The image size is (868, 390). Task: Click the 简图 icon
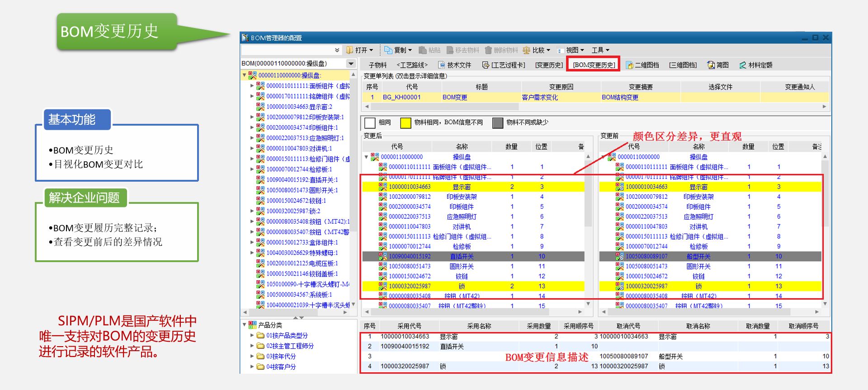click(x=711, y=65)
